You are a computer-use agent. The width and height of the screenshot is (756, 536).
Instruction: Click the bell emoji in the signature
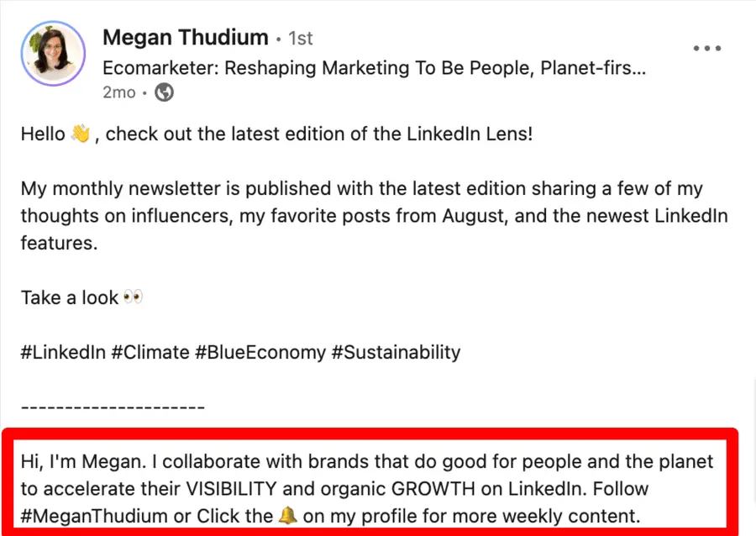287,516
